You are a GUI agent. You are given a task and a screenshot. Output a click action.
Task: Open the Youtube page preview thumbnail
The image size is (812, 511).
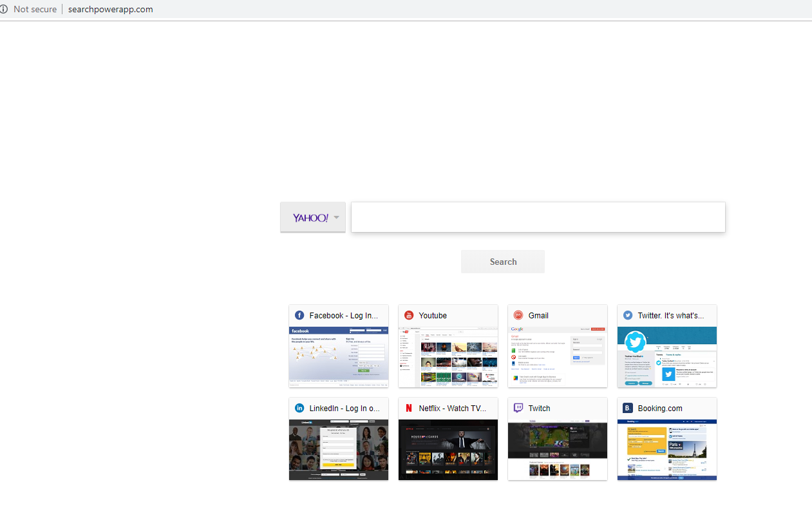(x=448, y=356)
